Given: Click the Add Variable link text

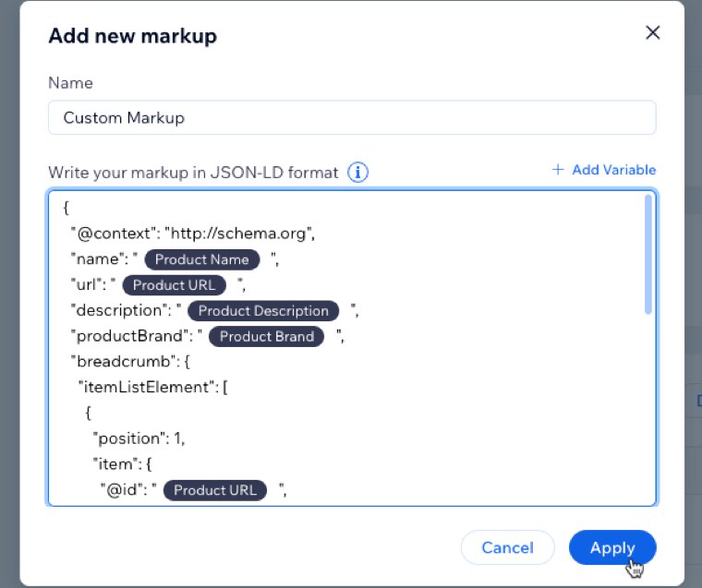Looking at the screenshot, I should point(614,170).
